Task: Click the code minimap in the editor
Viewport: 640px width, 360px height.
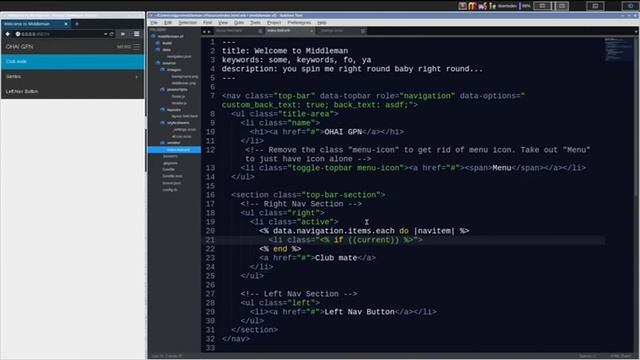Action: click(x=618, y=49)
